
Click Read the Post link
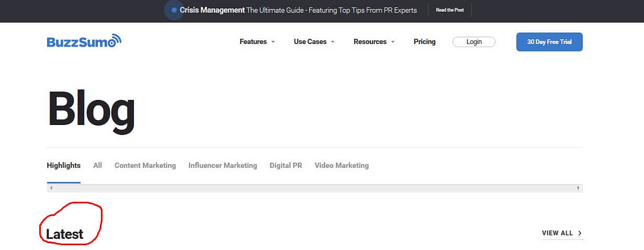[450, 10]
